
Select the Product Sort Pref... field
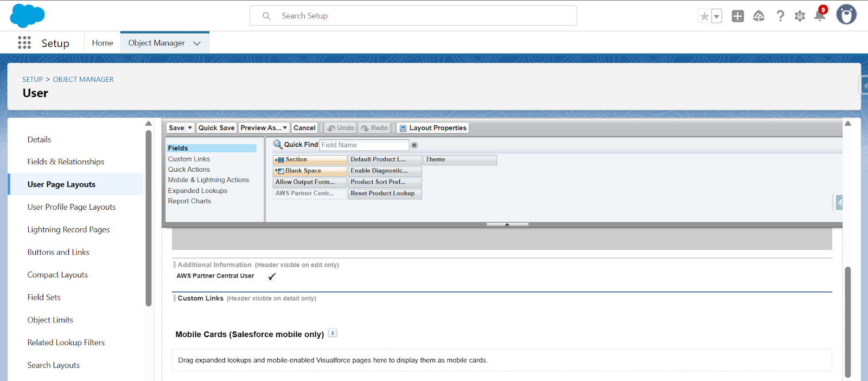[385, 182]
